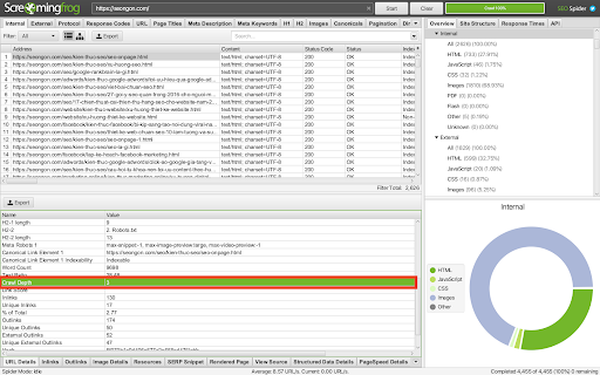600x375 pixels.
Task: Sort table by Status Code column header
Action: pos(324,49)
